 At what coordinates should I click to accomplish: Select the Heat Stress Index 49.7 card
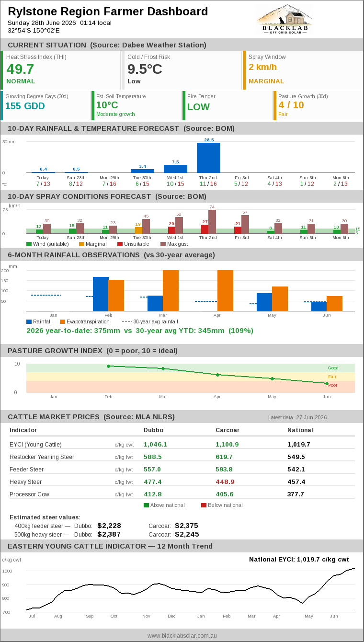pyautogui.click(x=60, y=70)
